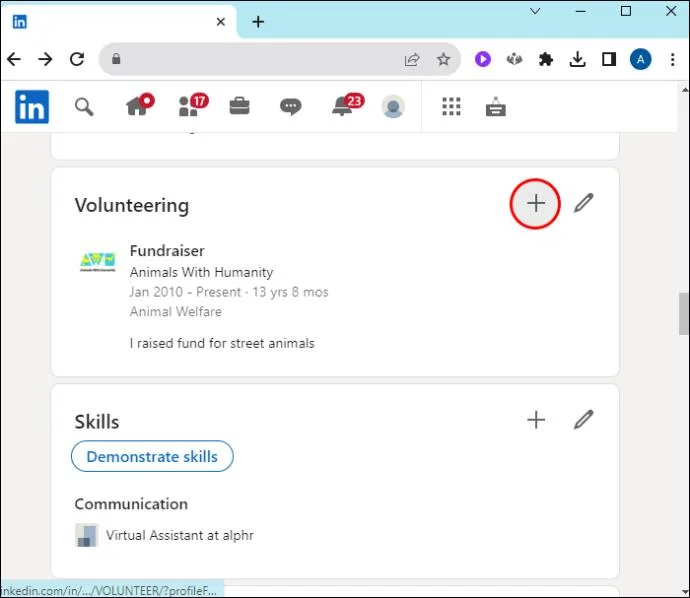
Task: Open a new browser tab
Action: pos(258,22)
